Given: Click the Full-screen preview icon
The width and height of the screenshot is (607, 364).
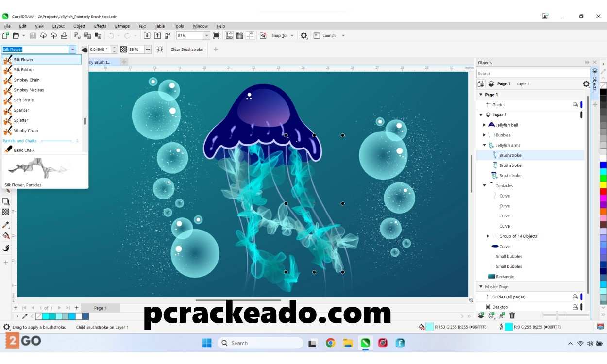Looking at the screenshot, I should tap(216, 35).
